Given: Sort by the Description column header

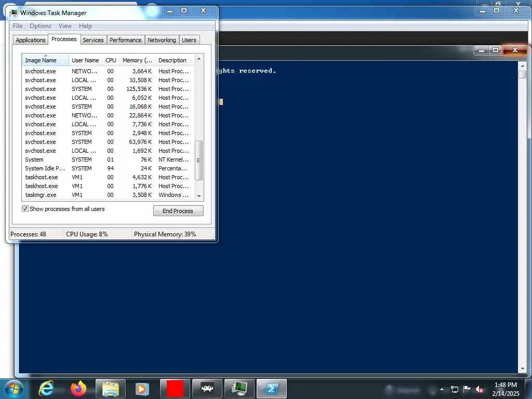Looking at the screenshot, I should (175, 60).
